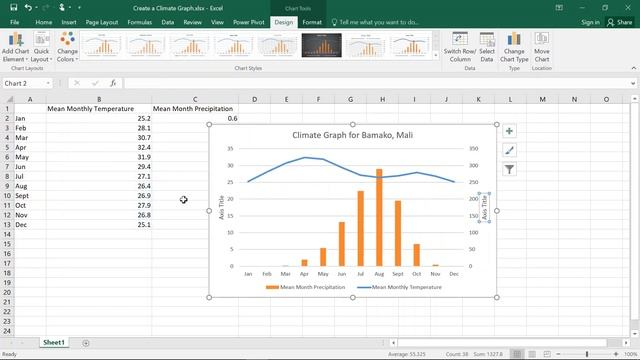The height and width of the screenshot is (360, 640).
Task: Select column B header
Action: (x=99, y=99)
